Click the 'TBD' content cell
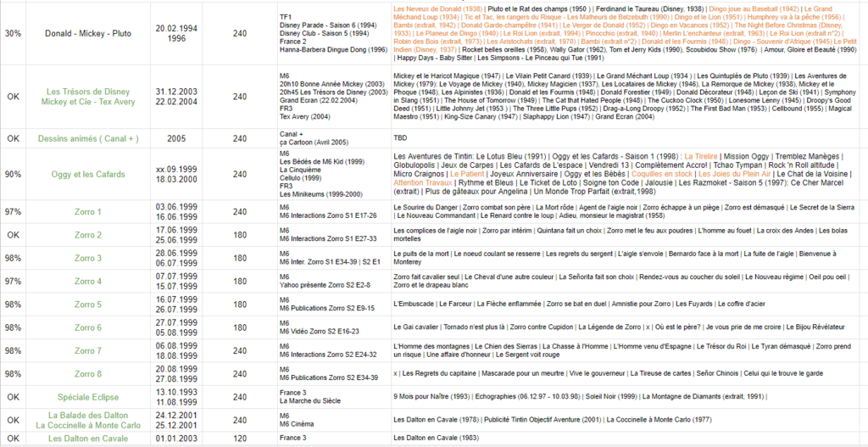This screenshot has width=868, height=447. 626,138
